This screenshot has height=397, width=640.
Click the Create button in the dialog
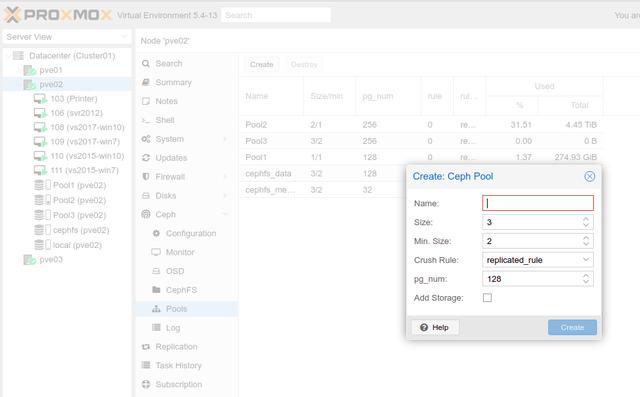[572, 327]
